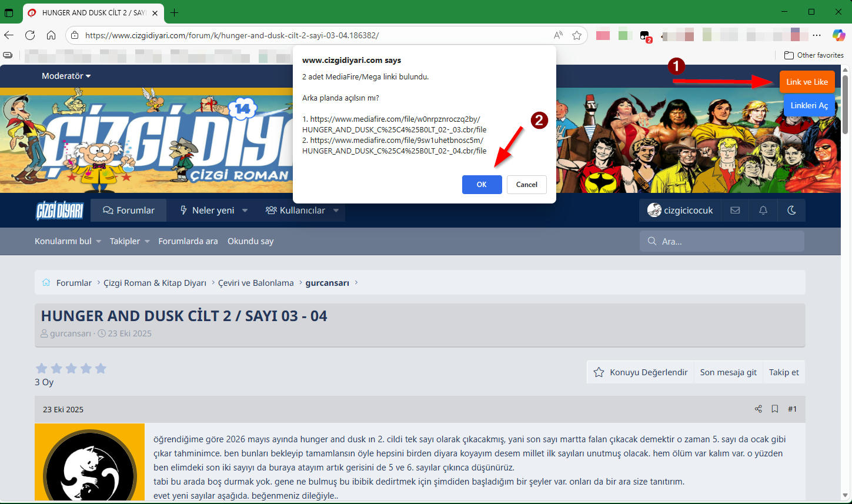Click the home icon in breadcrumb

(46, 283)
